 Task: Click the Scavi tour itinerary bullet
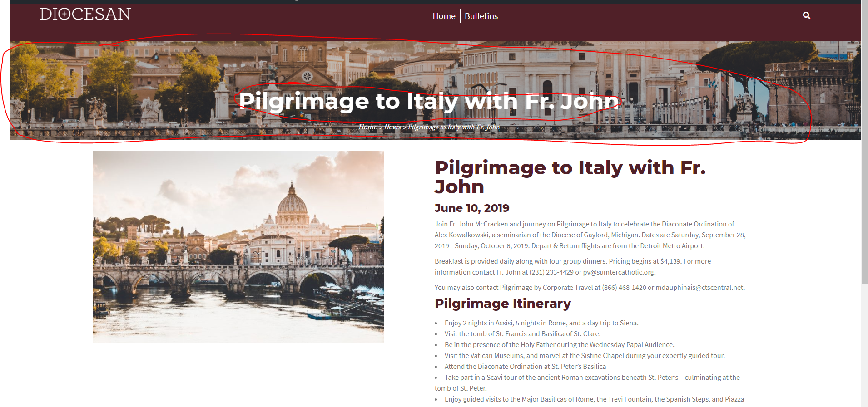point(587,383)
